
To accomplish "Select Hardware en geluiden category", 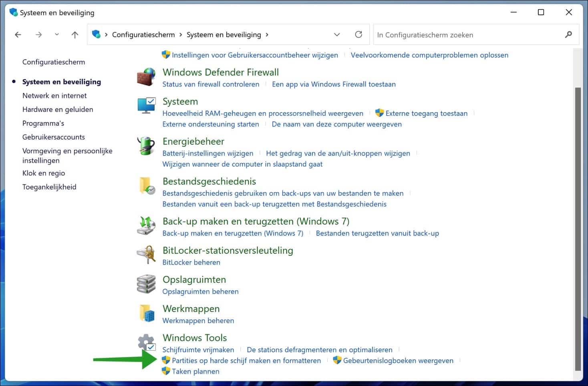I will pos(58,109).
